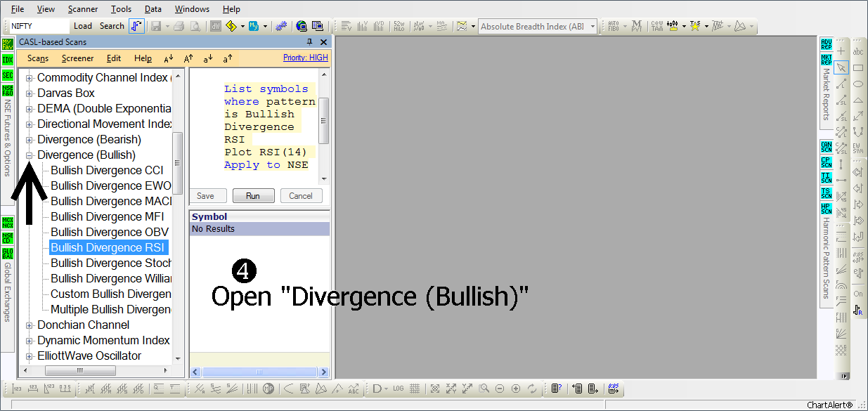Select the abc text annotation tool

click(858, 51)
